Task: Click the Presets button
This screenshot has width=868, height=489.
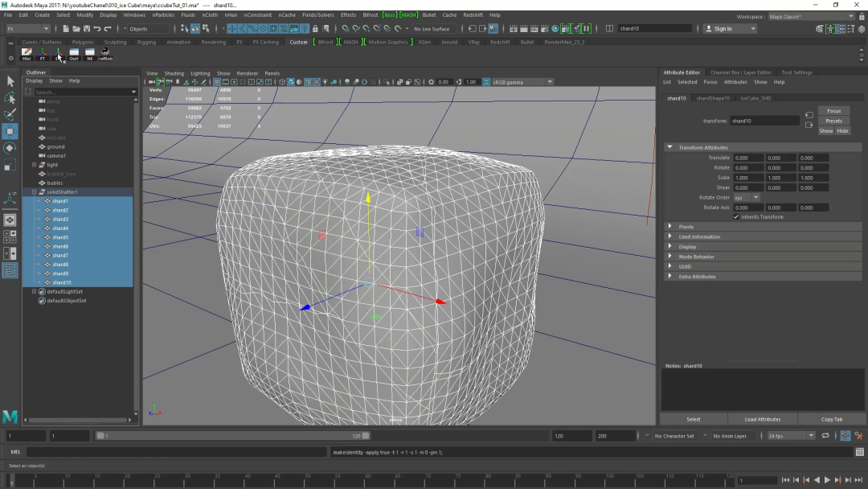Action: click(833, 121)
